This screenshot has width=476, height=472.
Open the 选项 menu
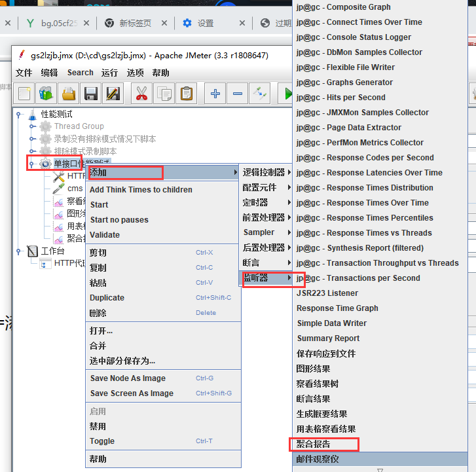[x=135, y=73]
